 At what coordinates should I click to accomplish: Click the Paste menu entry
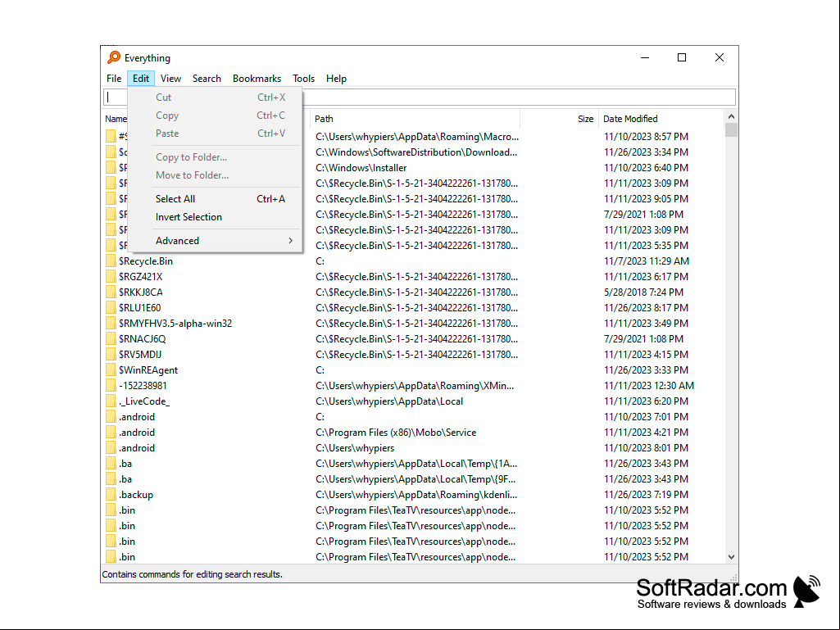tap(216, 134)
